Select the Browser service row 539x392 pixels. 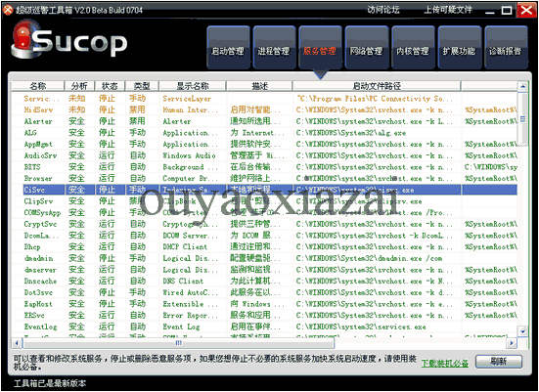point(264,178)
